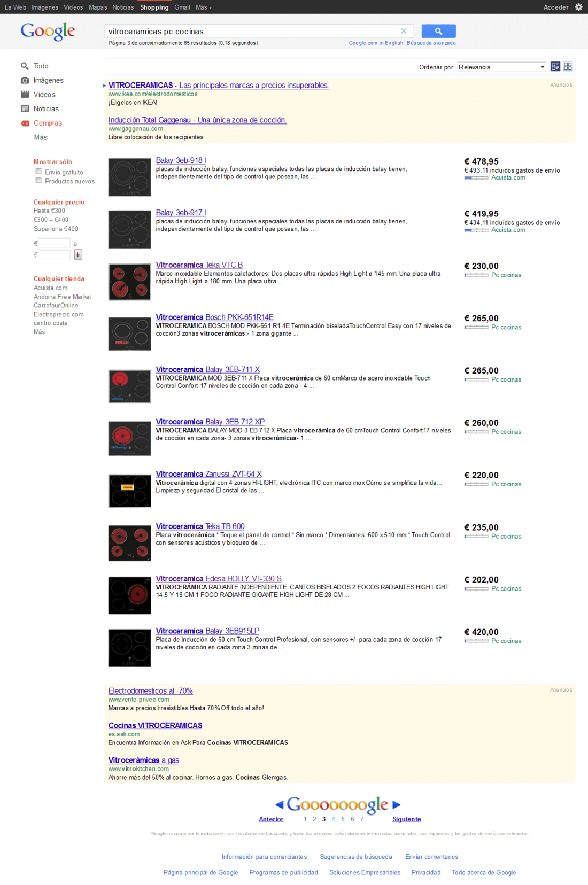The image size is (588, 885).
Task: Click the Acceder sign-in link
Action: (x=556, y=7)
